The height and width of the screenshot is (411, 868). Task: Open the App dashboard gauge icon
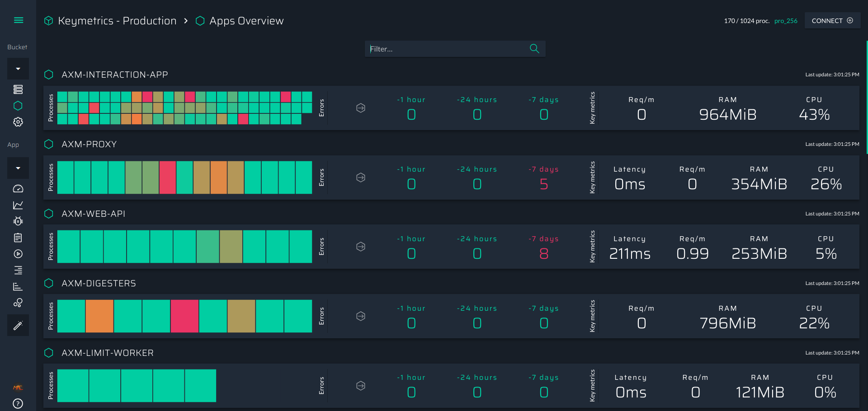click(x=18, y=189)
